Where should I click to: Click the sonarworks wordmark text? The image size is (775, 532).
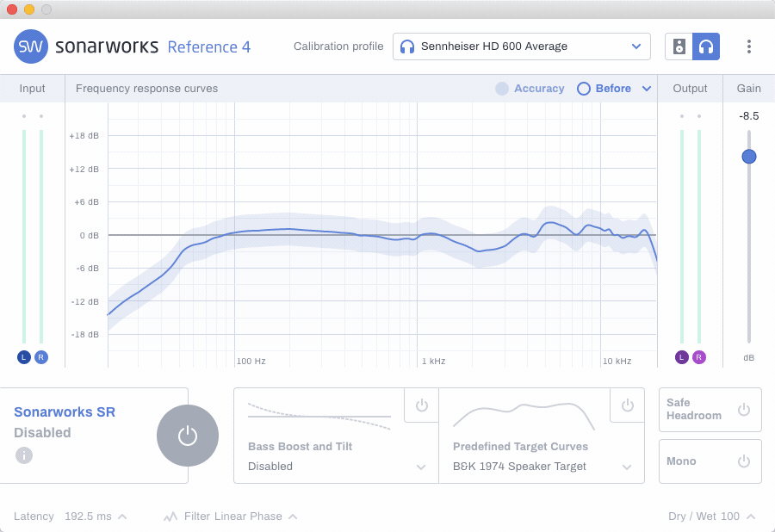[107, 46]
